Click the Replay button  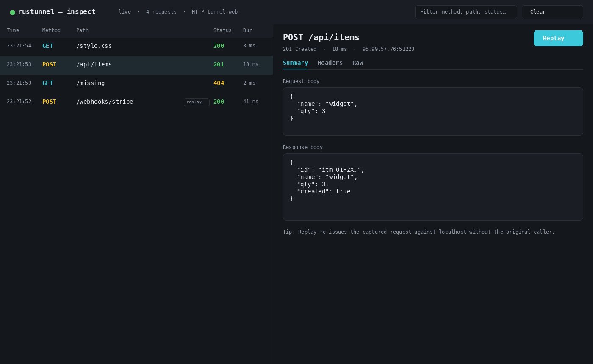558,38
